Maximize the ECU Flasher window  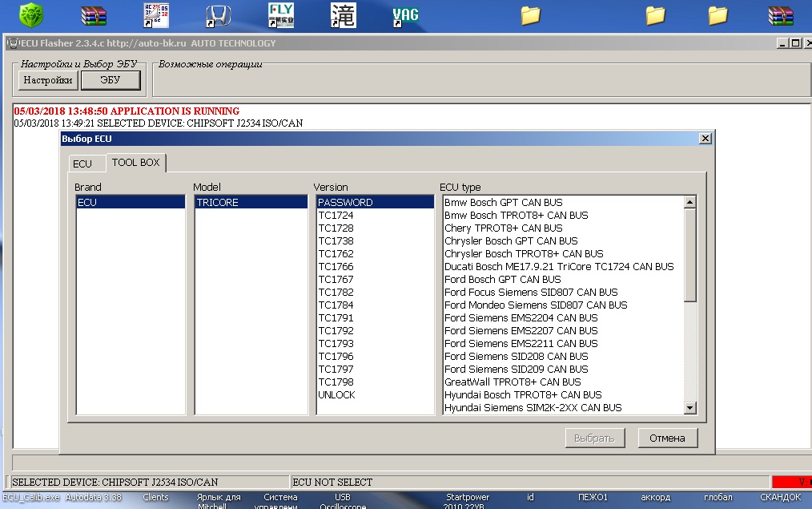795,43
